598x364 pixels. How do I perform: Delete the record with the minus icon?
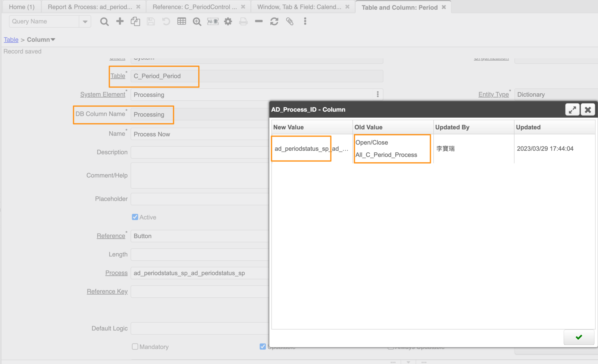click(258, 21)
